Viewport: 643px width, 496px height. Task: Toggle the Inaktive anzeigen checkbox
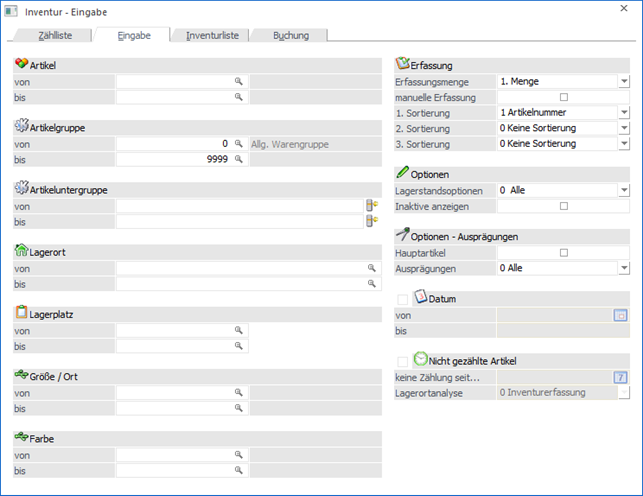[x=564, y=206]
